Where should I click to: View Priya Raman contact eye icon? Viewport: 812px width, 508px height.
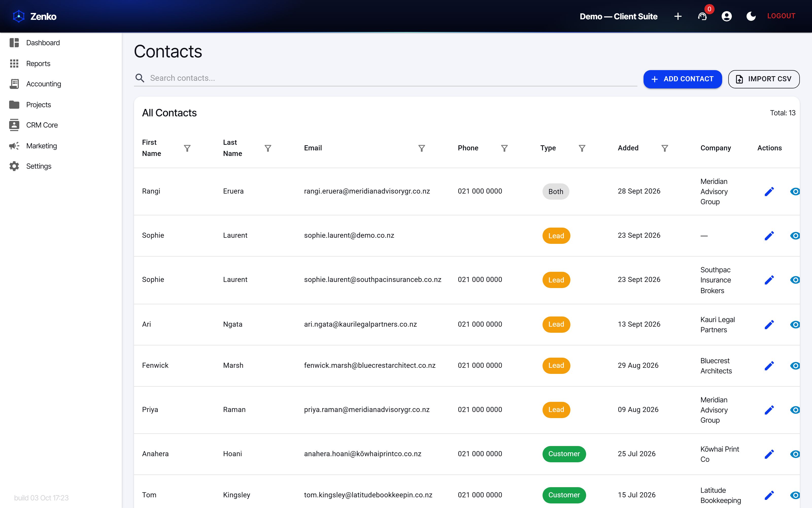point(795,410)
